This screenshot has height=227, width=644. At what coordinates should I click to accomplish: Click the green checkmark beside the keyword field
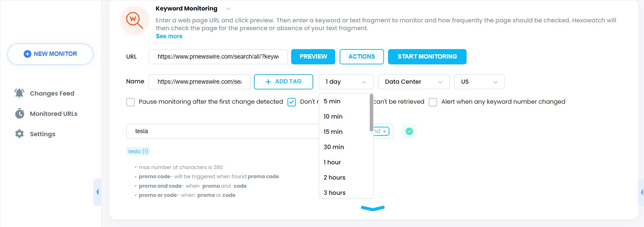[409, 131]
